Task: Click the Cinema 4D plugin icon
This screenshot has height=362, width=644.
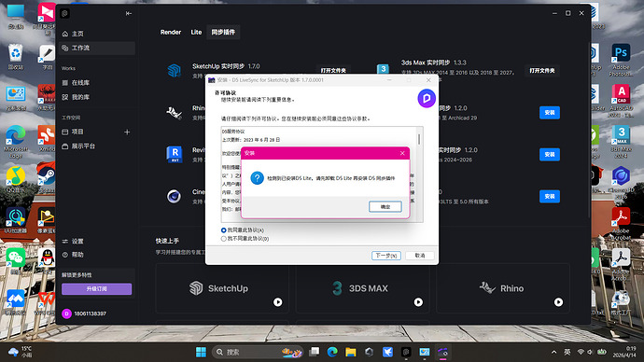Action: (174, 196)
